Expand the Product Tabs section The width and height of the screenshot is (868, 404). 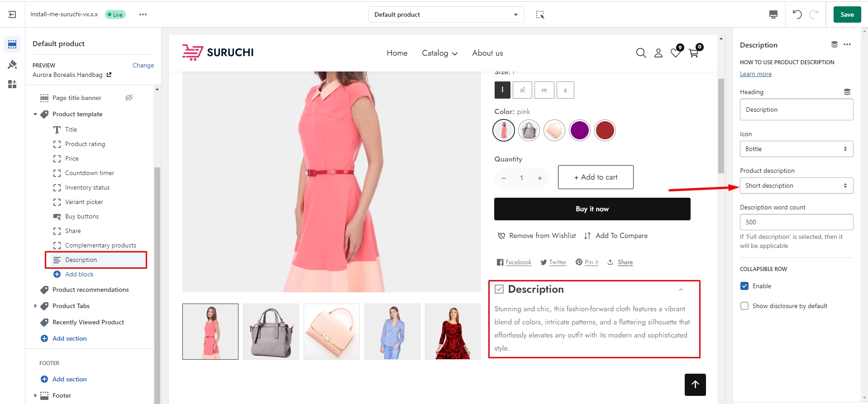pyautogui.click(x=35, y=306)
